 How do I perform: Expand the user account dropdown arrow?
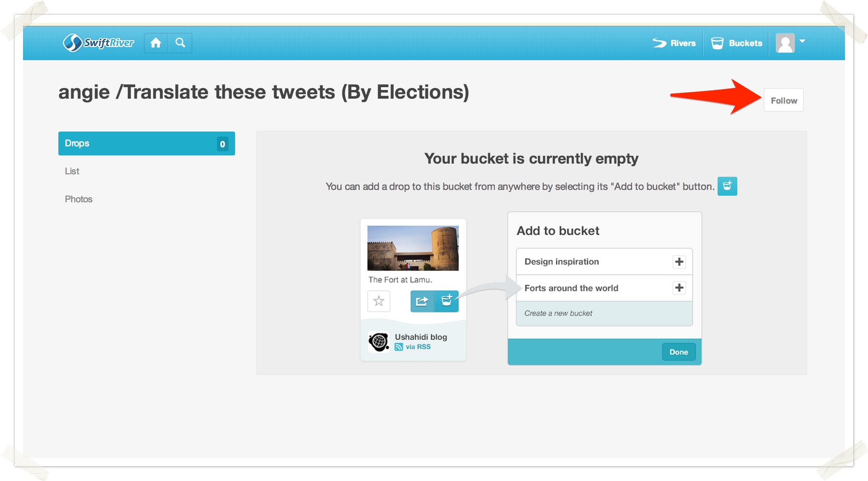[x=802, y=42]
